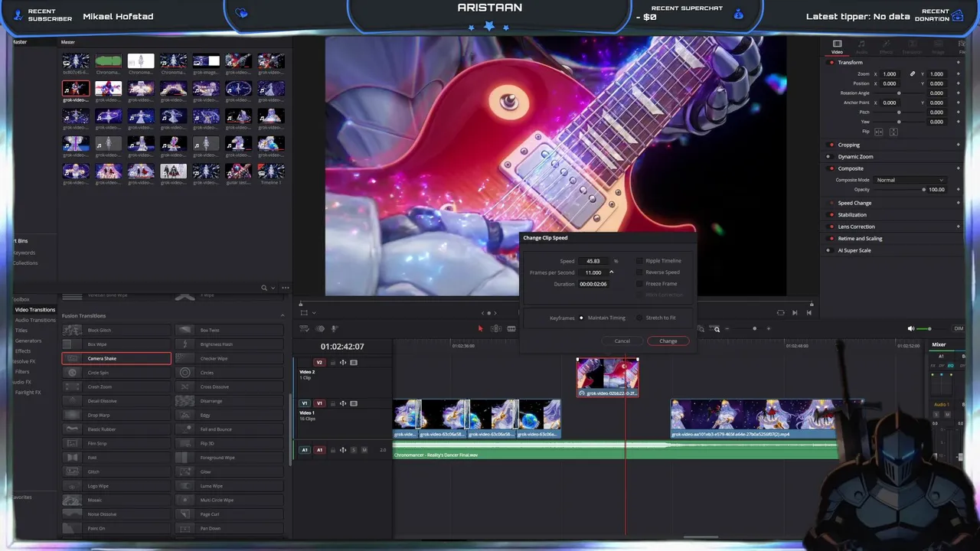This screenshot has width=980, height=551.
Task: Click the Frames per Second stepper arrow
Action: (611, 272)
